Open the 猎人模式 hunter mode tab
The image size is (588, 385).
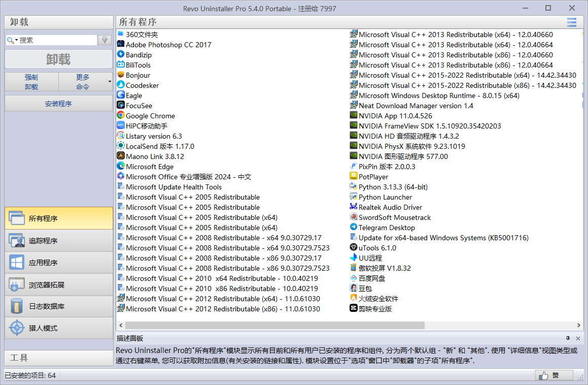pyautogui.click(x=58, y=328)
